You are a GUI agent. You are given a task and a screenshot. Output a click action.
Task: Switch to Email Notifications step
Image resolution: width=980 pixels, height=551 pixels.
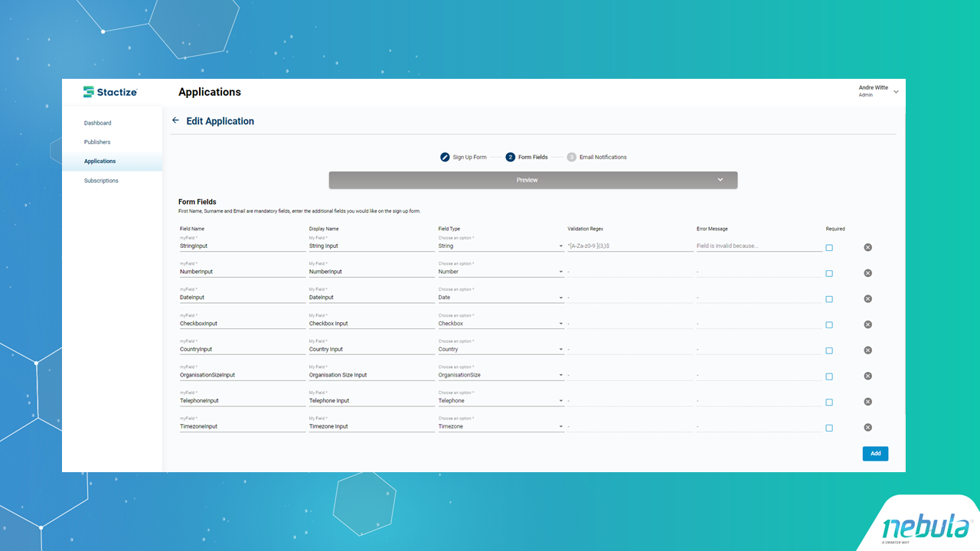click(x=597, y=157)
